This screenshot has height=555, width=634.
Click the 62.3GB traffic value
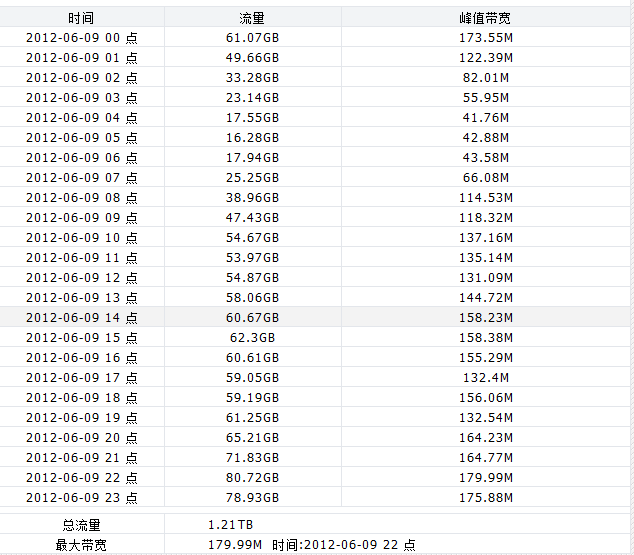click(252, 338)
